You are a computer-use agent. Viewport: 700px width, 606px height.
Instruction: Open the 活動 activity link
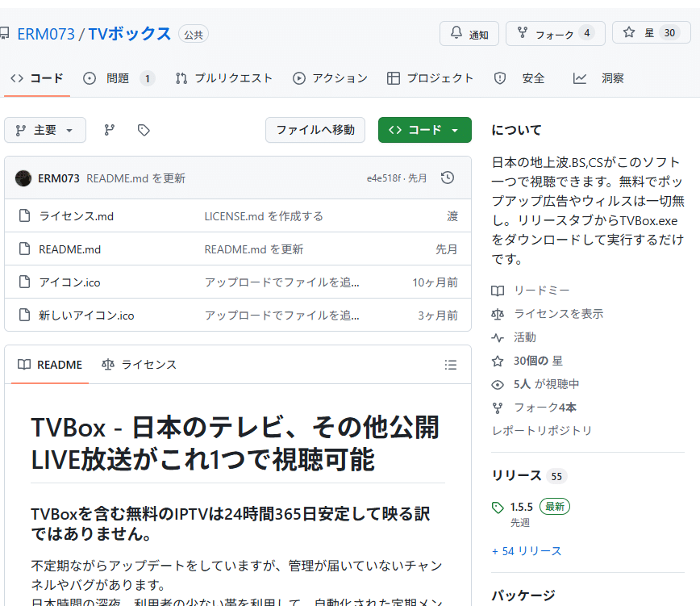point(524,337)
